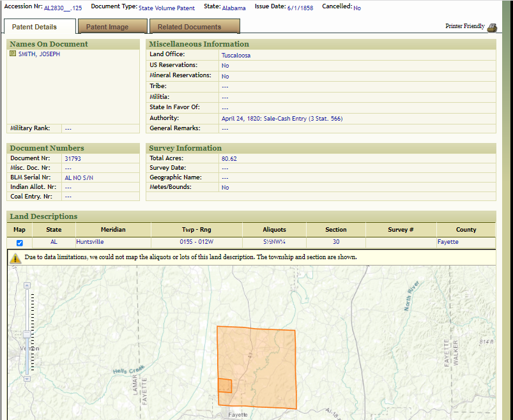
Task: Click the Twp - Rng column header
Action: (196, 230)
